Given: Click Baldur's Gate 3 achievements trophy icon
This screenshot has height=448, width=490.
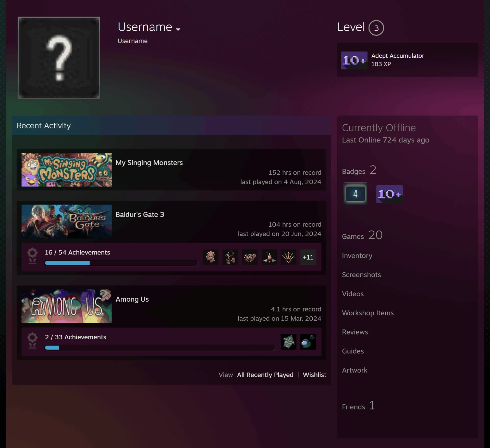Looking at the screenshot, I should [x=32, y=256].
